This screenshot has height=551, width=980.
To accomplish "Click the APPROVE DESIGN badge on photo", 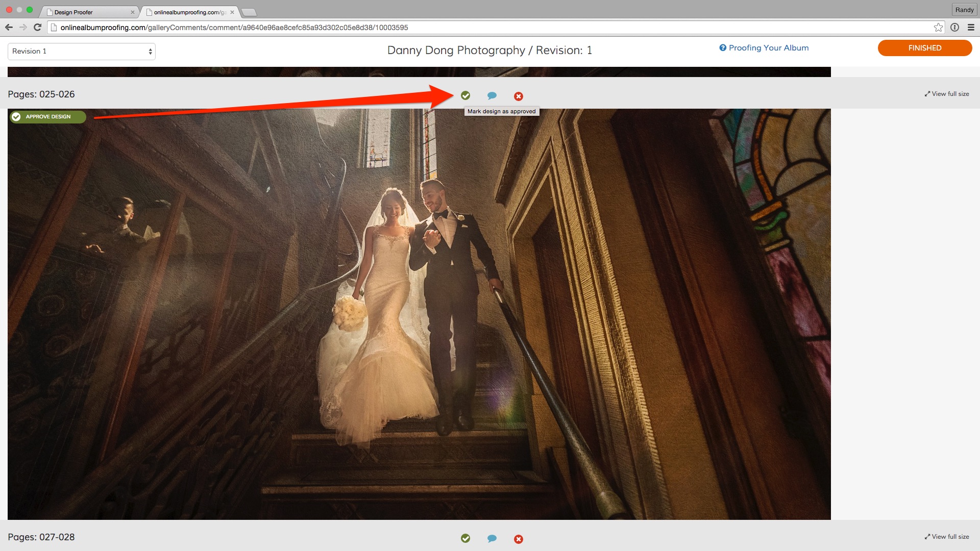I will 48,117.
